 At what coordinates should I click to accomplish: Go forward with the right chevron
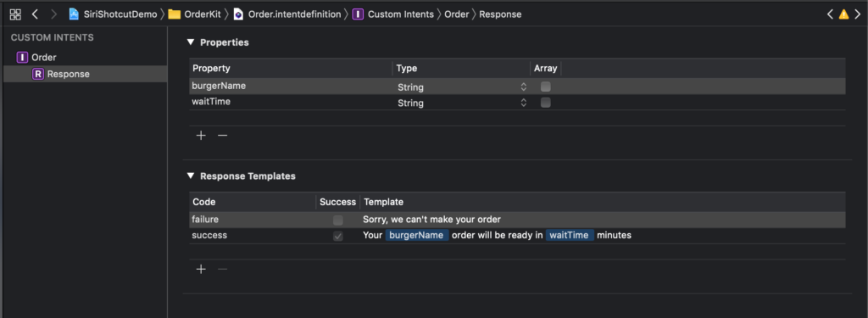click(x=53, y=14)
